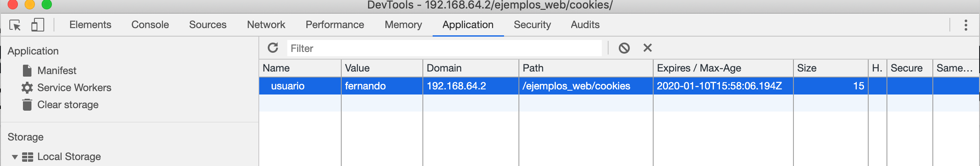
Task: Click the fernando value cell
Action: click(382, 86)
